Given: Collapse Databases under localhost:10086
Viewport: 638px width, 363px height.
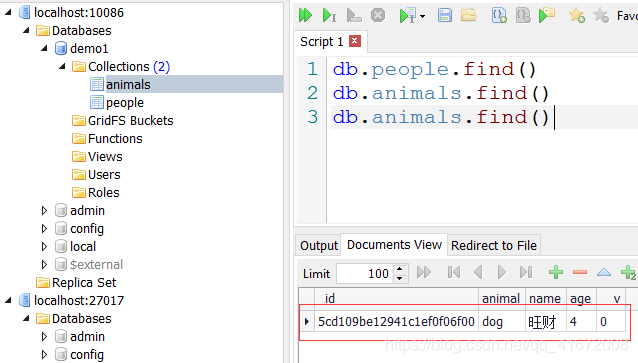Looking at the screenshot, I should click(26, 30).
